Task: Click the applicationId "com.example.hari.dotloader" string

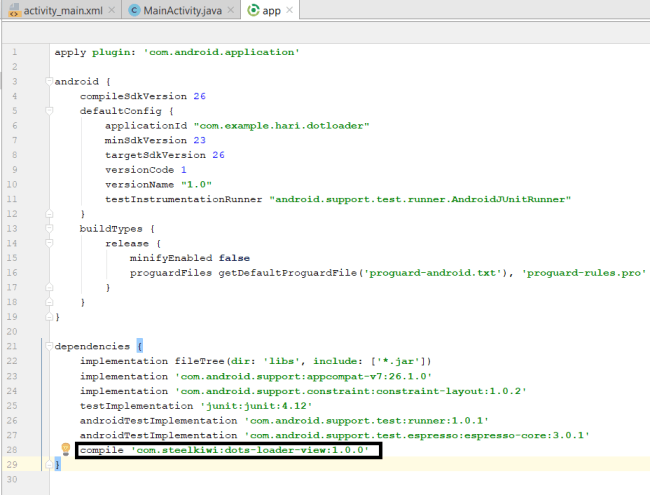Action: 281,126
